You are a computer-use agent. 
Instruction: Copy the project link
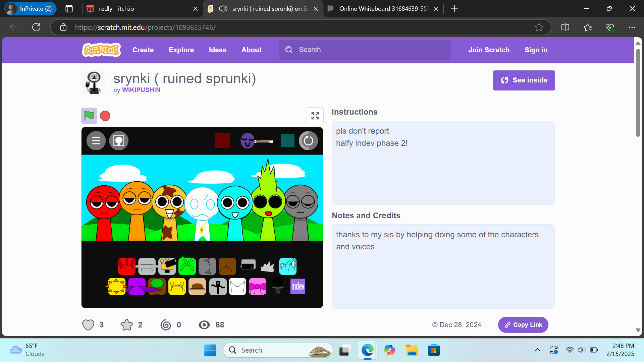click(x=523, y=325)
